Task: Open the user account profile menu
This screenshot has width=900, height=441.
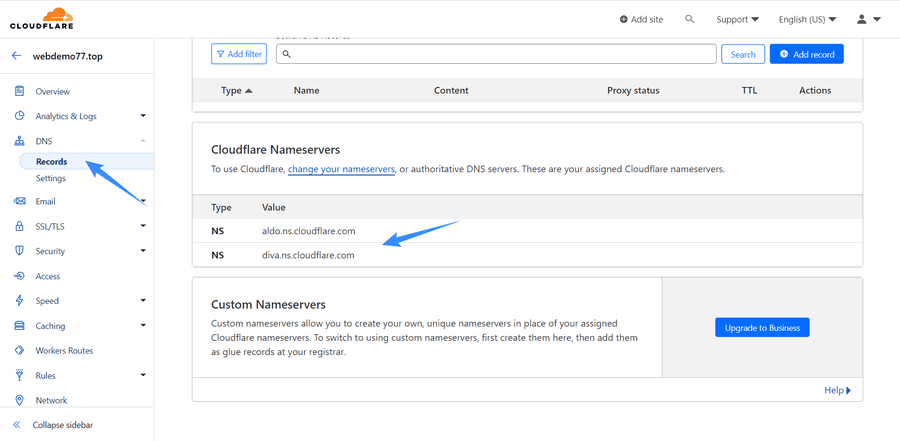Action: pos(868,19)
